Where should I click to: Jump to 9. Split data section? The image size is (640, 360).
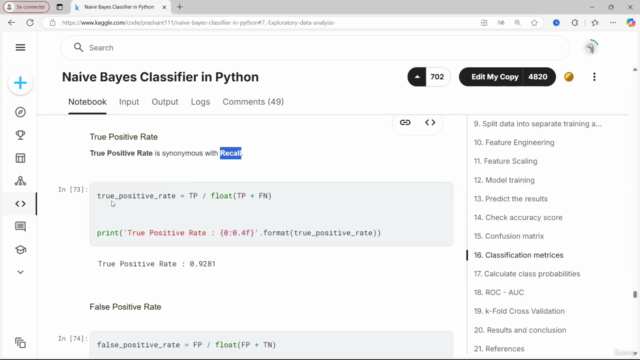tap(538, 124)
